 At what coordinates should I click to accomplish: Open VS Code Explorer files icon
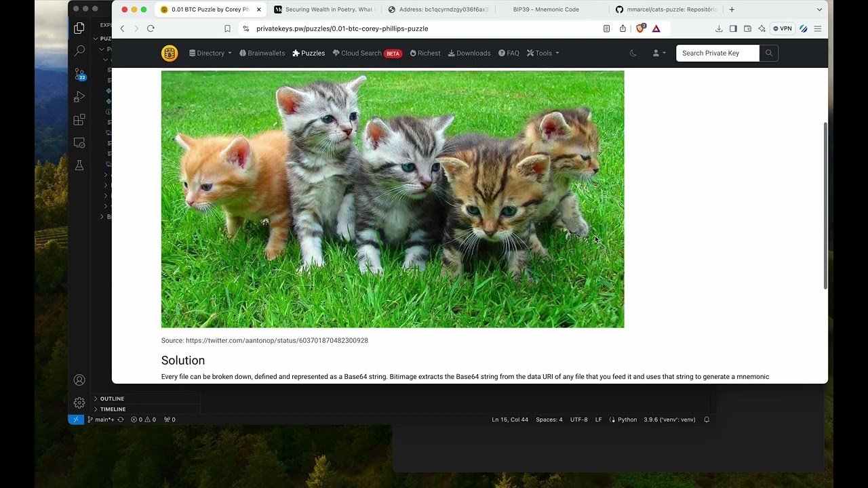[79, 28]
